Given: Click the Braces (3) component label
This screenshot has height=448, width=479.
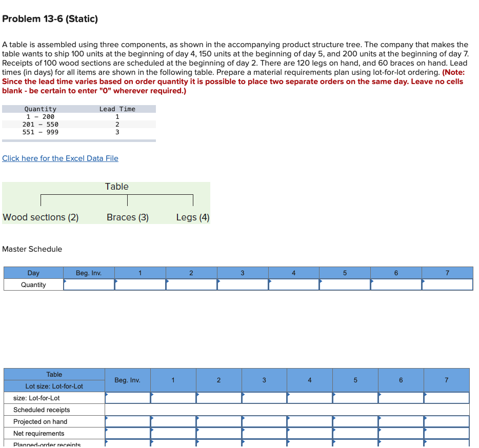Looking at the screenshot, I should pos(127,217).
